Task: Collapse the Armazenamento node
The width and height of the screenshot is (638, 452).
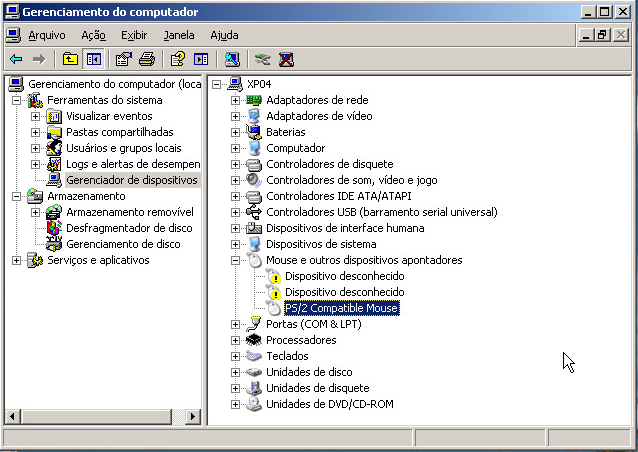Action: tap(16, 197)
